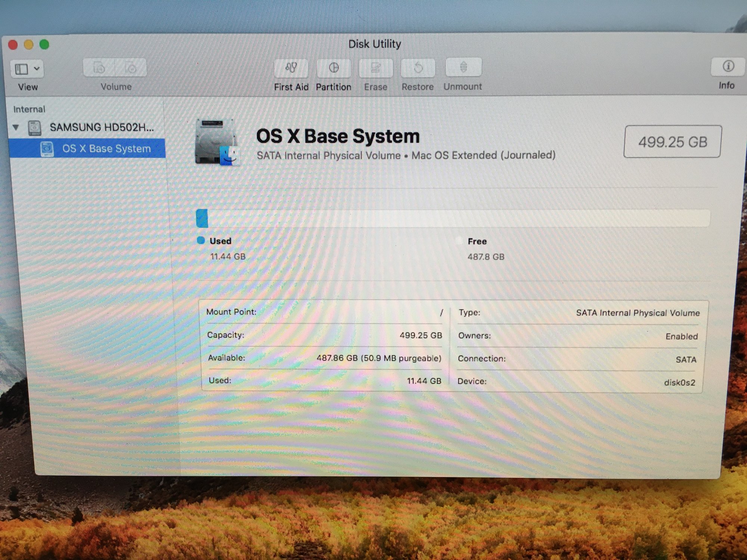Viewport: 747px width, 560px height.
Task: Click the disk0s2 device value
Action: (679, 383)
